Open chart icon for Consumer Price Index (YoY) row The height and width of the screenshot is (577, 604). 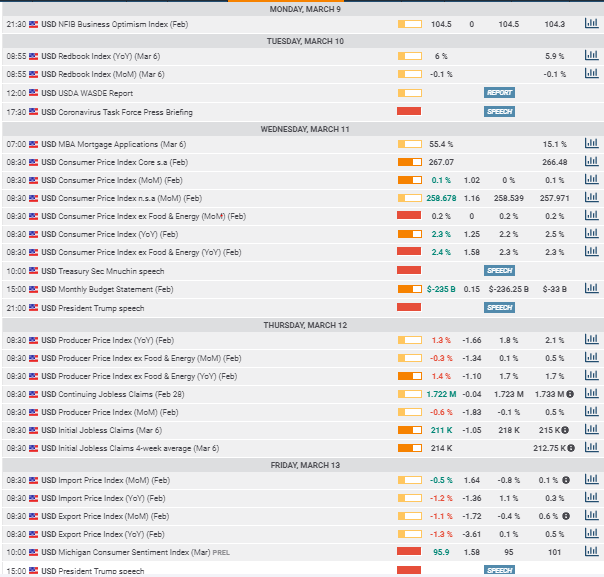591,233
